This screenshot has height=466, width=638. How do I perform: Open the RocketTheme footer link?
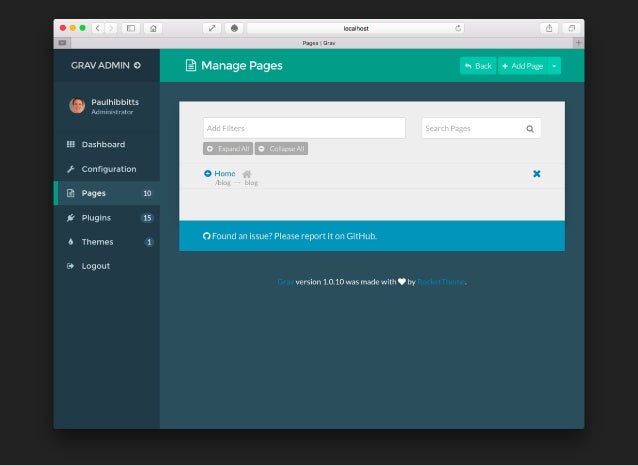[441, 282]
